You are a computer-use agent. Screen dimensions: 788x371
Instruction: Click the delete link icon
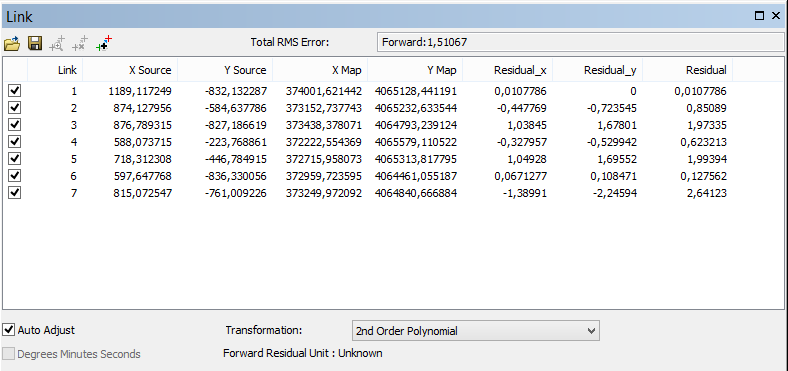[x=80, y=43]
